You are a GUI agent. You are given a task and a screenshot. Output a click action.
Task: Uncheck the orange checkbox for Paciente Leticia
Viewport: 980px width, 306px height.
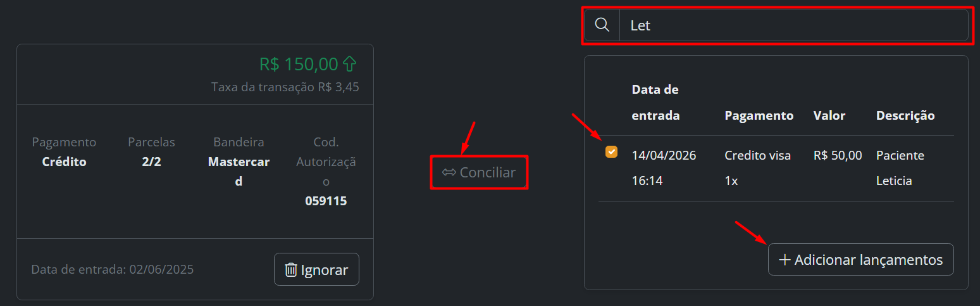click(x=611, y=152)
